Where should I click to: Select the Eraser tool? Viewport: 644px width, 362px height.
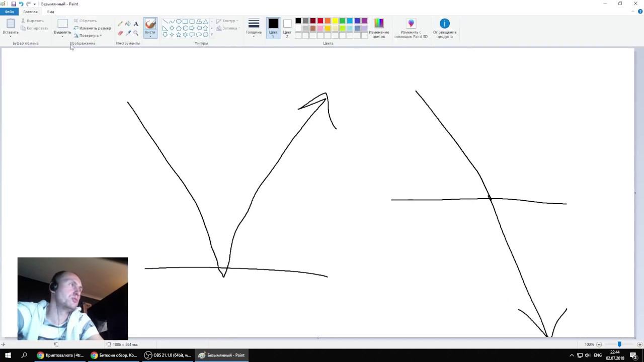[120, 33]
